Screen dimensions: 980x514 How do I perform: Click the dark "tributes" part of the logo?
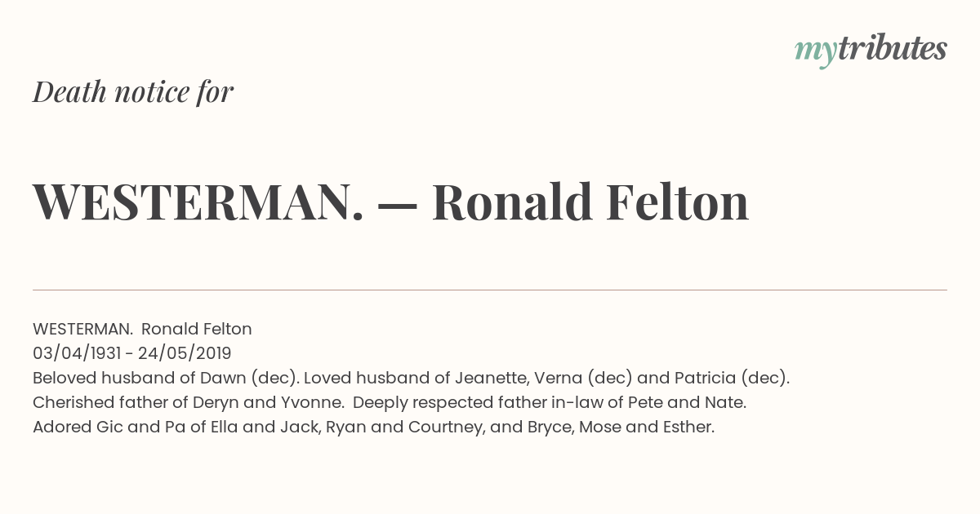pyautogui.click(x=892, y=48)
